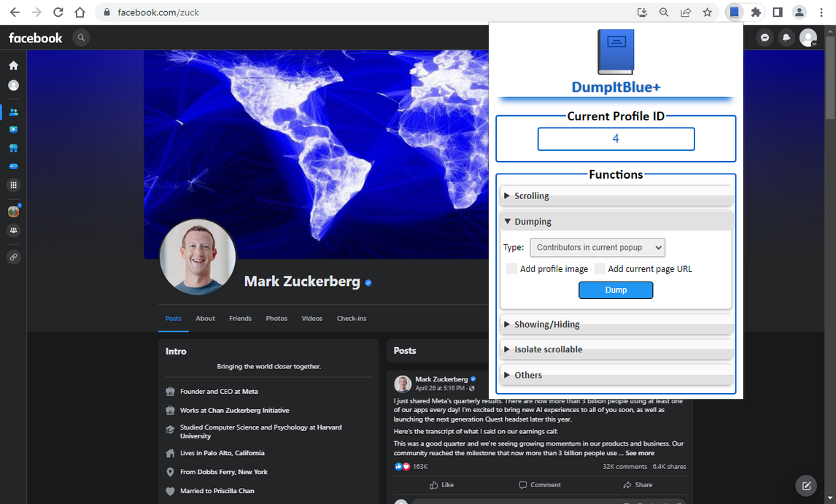Enable the Add profile image option
This screenshot has height=504, width=836.
tap(511, 268)
